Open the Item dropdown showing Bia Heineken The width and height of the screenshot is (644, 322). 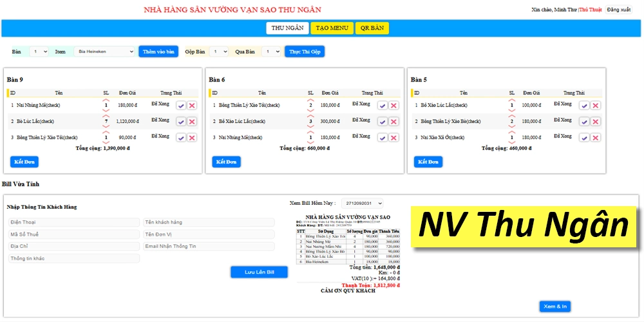pyautogui.click(x=104, y=52)
